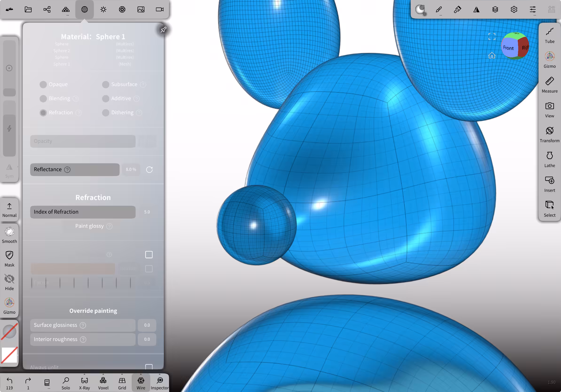Screen dimensions: 561x392
Task: Toggle X-Ray mode
Action: (85, 383)
